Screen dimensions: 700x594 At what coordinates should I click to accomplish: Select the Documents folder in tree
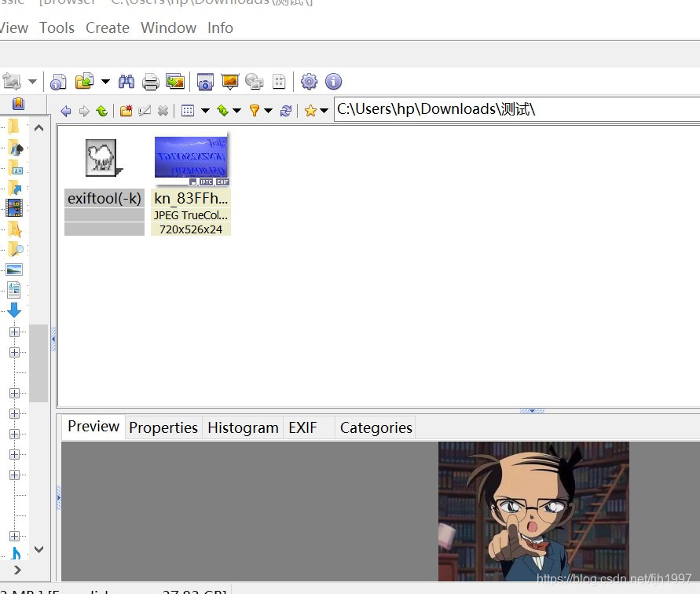pyautogui.click(x=14, y=290)
